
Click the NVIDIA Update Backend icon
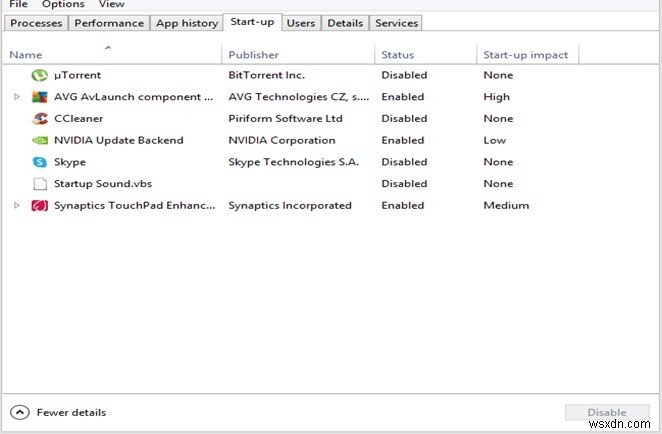point(40,140)
